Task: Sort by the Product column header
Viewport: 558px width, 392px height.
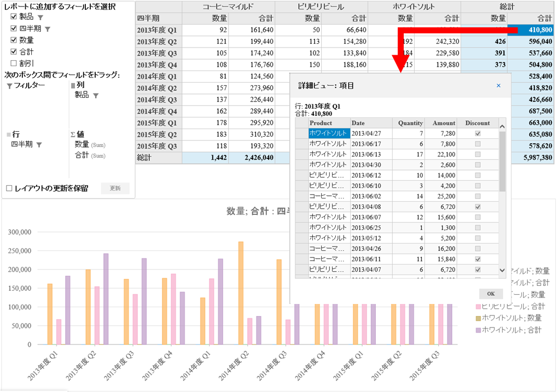Action: [329, 123]
